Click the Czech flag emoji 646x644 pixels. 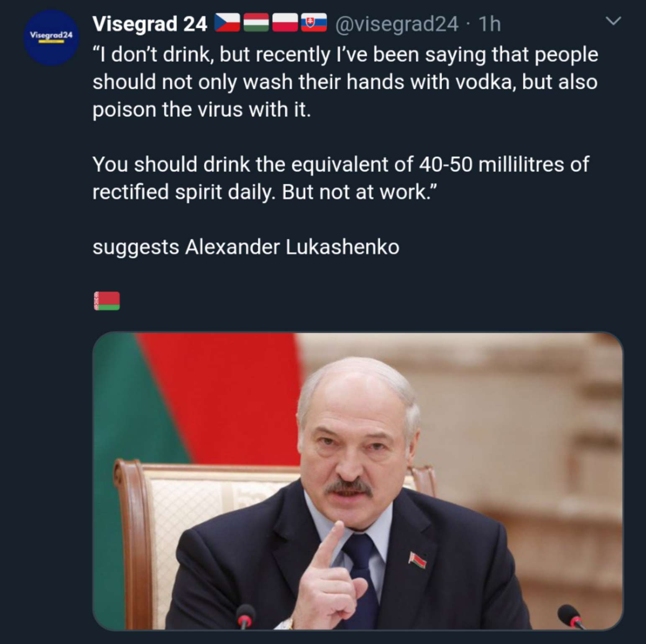pos(227,23)
